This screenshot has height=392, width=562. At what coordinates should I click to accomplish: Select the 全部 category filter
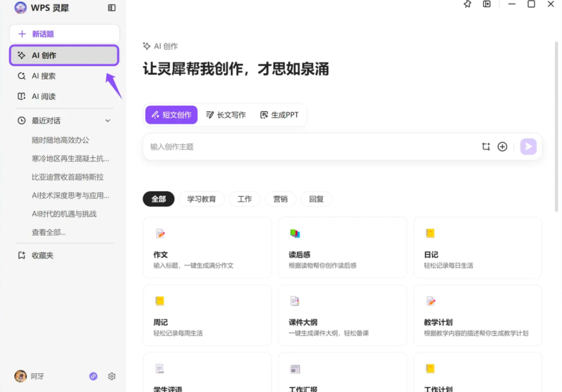(158, 199)
